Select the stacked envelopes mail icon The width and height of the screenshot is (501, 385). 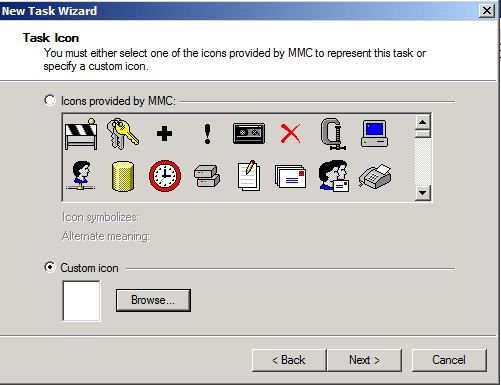point(290,176)
